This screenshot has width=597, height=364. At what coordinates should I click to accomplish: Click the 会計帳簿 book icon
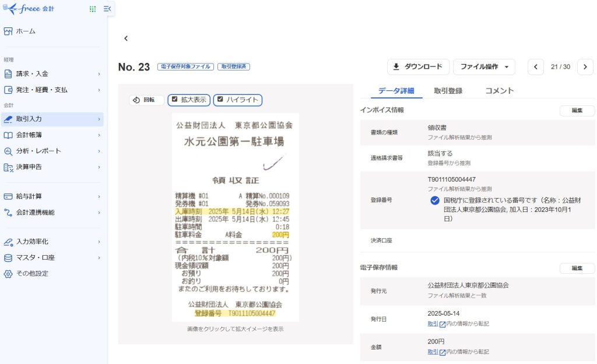[x=8, y=135]
